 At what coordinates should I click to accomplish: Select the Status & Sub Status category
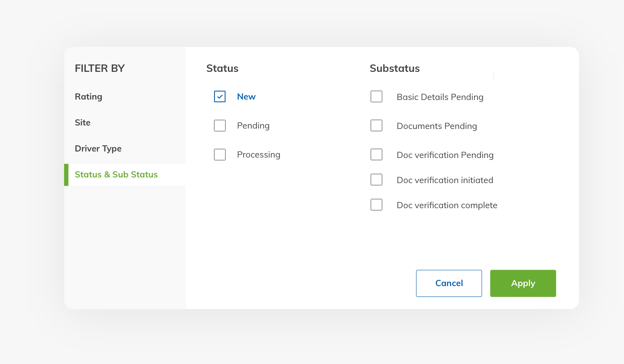[x=116, y=174]
